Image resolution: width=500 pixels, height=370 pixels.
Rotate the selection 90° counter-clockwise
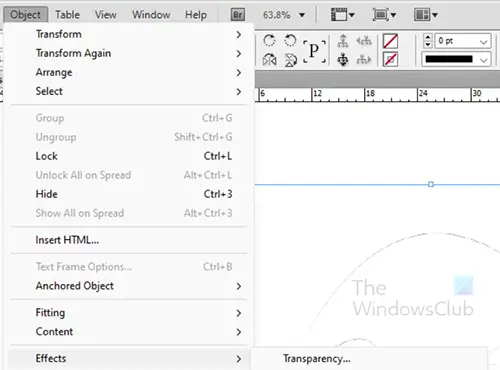pyautogui.click(x=290, y=41)
